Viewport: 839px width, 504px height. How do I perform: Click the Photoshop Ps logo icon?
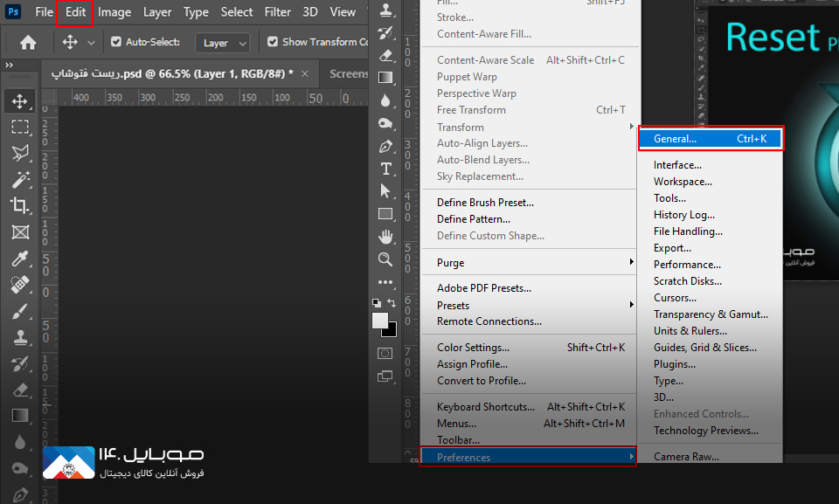[13, 11]
